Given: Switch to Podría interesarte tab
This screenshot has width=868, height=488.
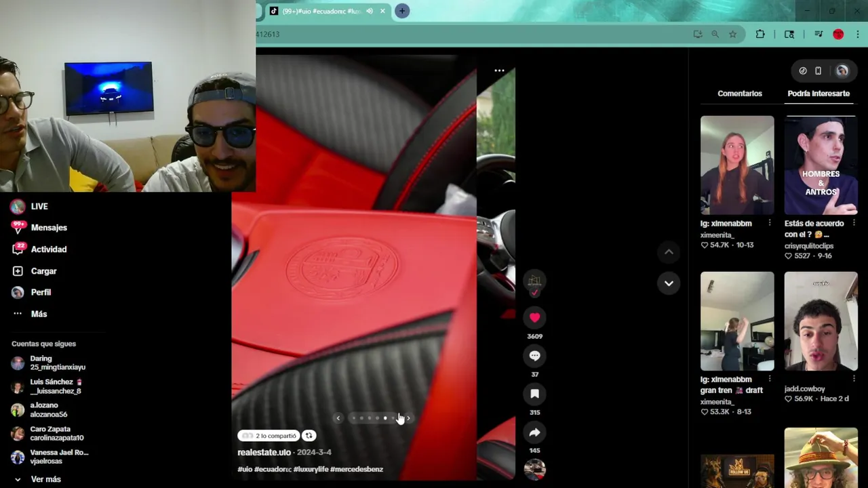Looking at the screenshot, I should coord(818,94).
